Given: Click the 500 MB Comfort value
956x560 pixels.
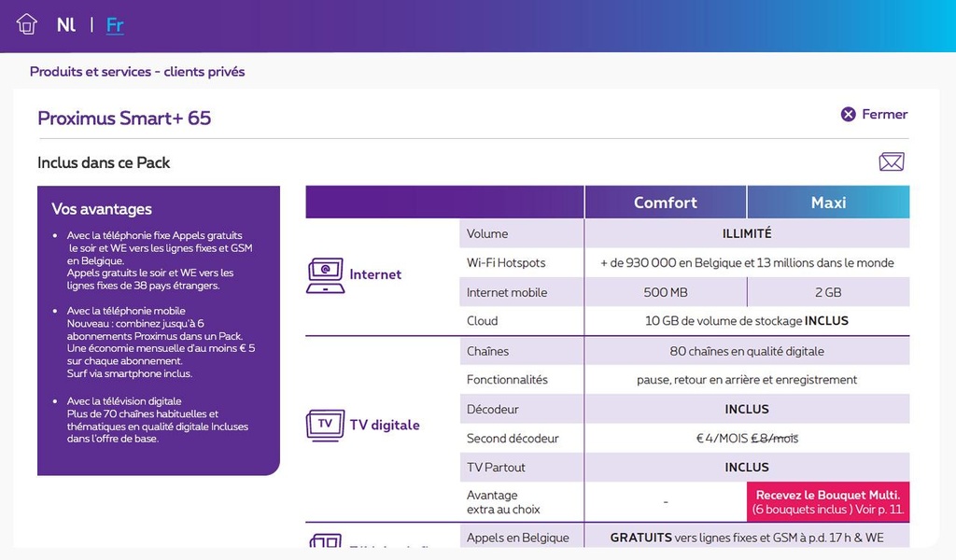Looking at the screenshot, I should pos(665,292).
